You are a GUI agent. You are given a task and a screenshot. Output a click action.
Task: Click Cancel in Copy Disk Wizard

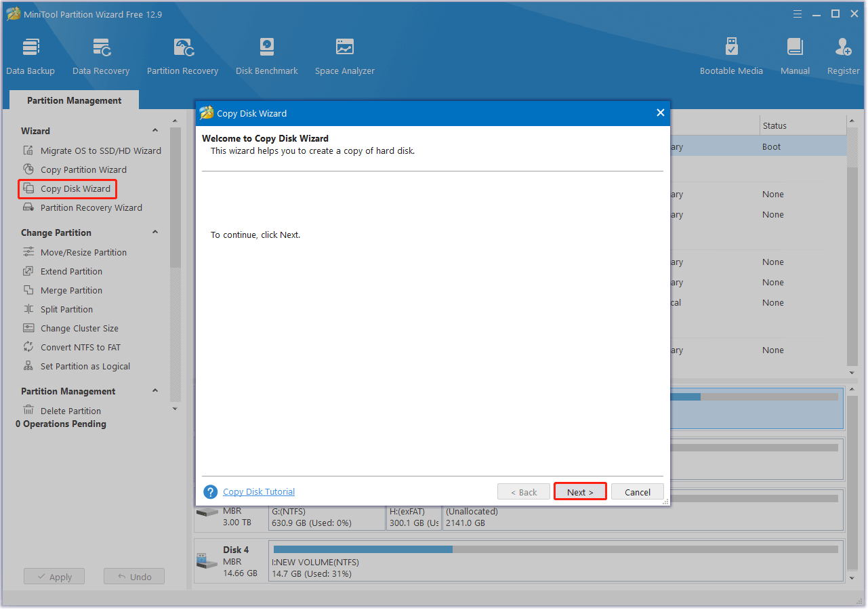[x=638, y=492]
